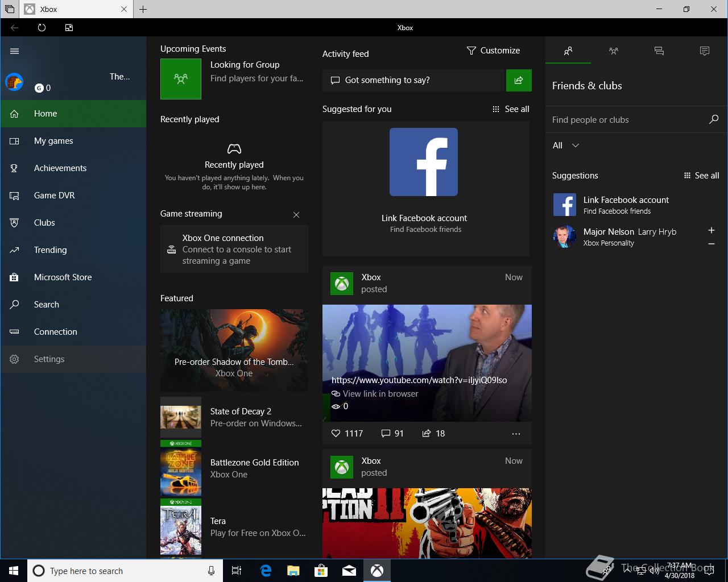Open Settings in the sidebar
The image size is (728, 582).
73,359
